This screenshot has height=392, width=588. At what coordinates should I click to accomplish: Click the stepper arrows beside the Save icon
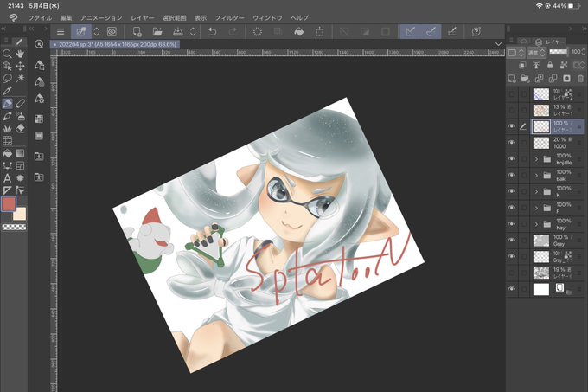(x=193, y=32)
